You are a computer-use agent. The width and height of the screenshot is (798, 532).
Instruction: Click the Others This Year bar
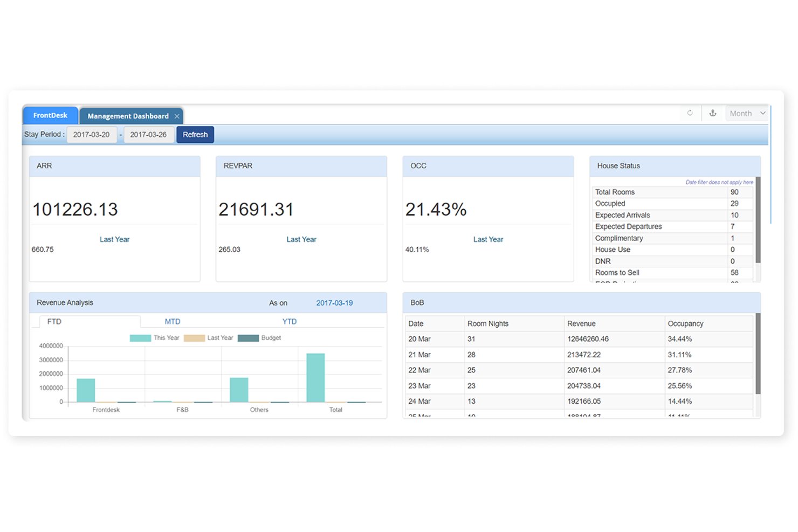pyautogui.click(x=239, y=390)
